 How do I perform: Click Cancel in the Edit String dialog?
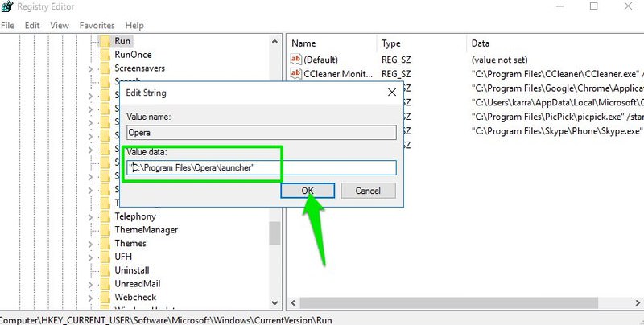[368, 191]
